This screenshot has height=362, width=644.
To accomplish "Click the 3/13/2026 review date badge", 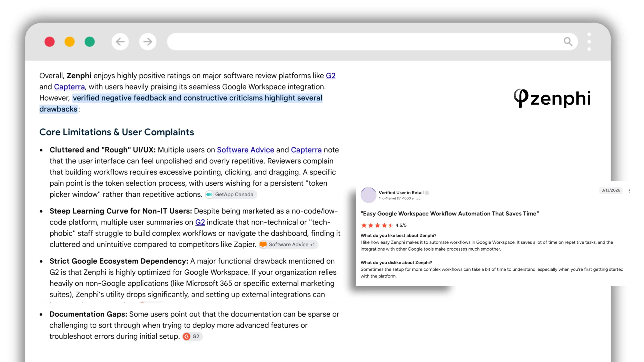I will coord(611,190).
